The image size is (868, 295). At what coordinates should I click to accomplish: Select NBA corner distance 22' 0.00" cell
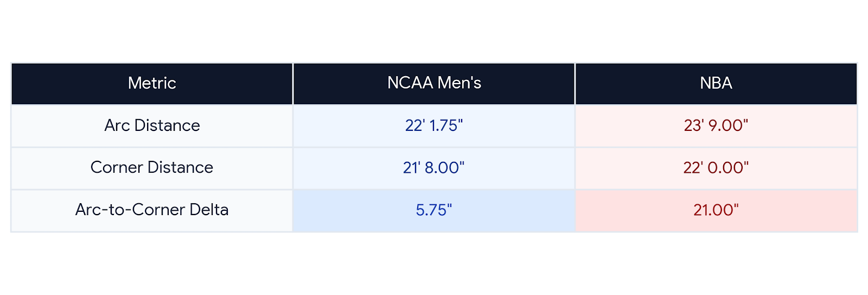(716, 168)
